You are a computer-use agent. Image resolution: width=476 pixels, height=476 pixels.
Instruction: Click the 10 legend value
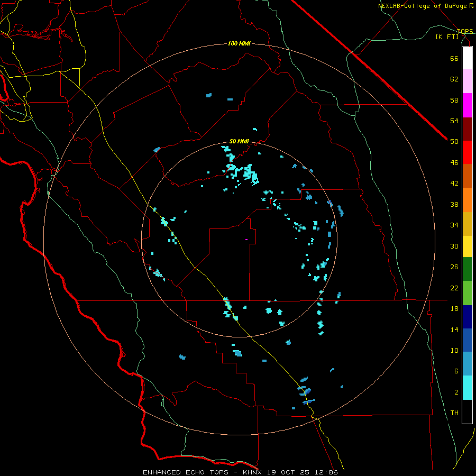coord(454,350)
